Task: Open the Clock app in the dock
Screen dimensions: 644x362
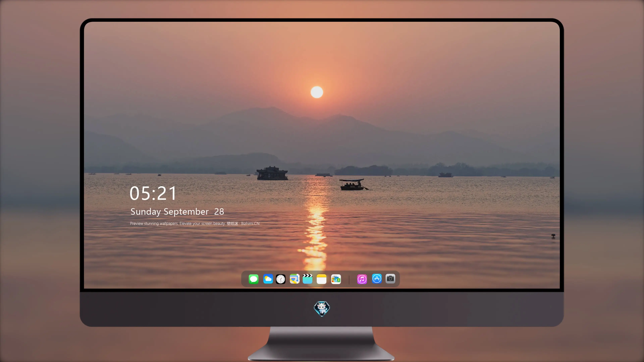Action: [x=281, y=279]
